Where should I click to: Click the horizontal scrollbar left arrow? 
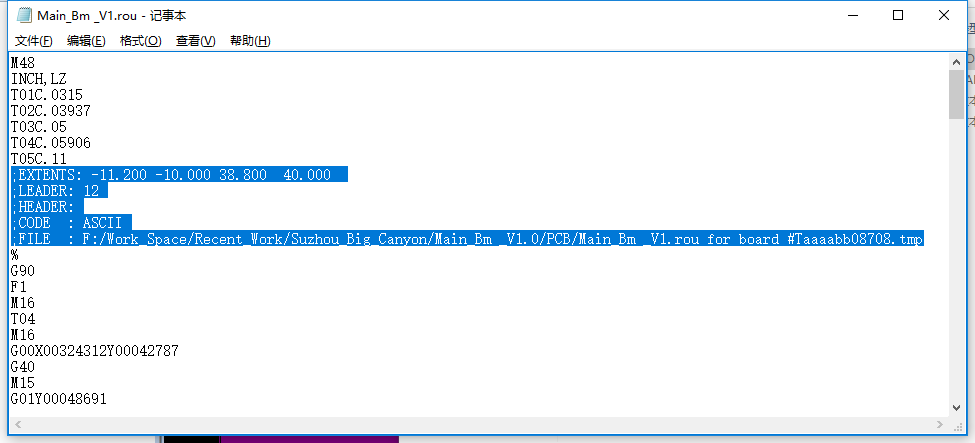(18, 424)
